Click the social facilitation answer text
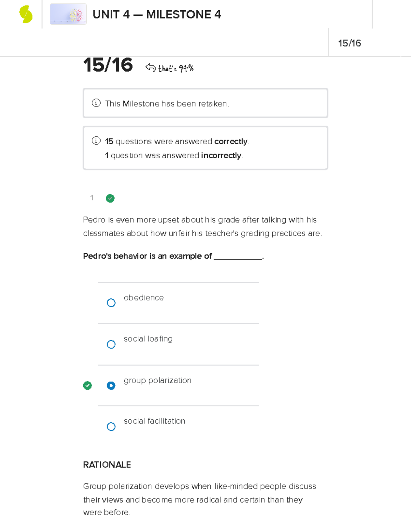411x532 pixels. (154, 421)
